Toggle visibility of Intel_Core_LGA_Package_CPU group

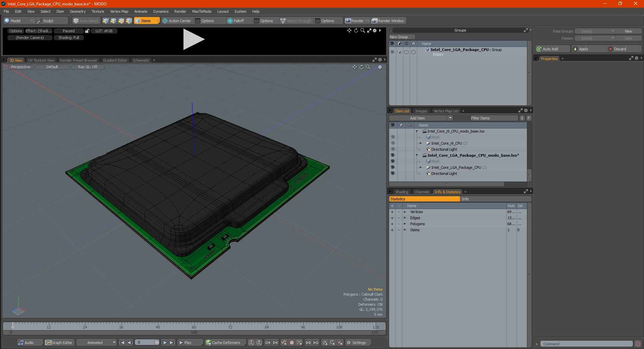click(x=392, y=52)
